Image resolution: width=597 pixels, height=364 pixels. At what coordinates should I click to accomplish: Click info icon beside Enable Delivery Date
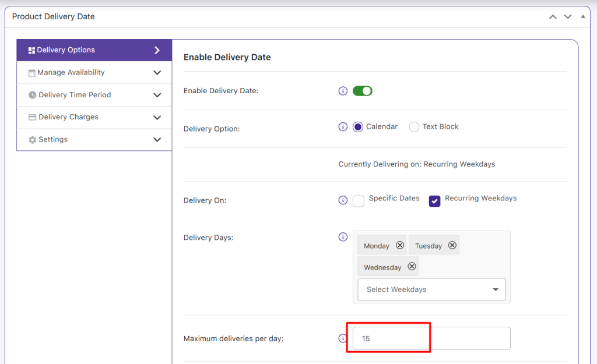coord(343,91)
